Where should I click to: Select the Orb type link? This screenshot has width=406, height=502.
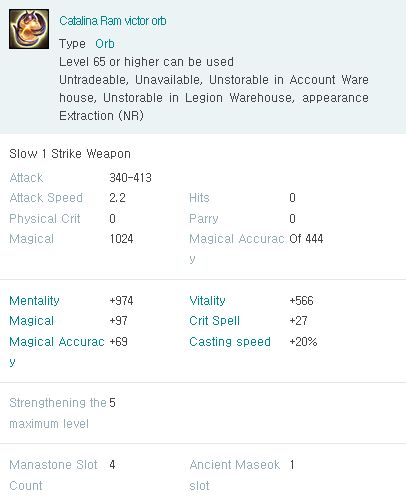(x=105, y=44)
